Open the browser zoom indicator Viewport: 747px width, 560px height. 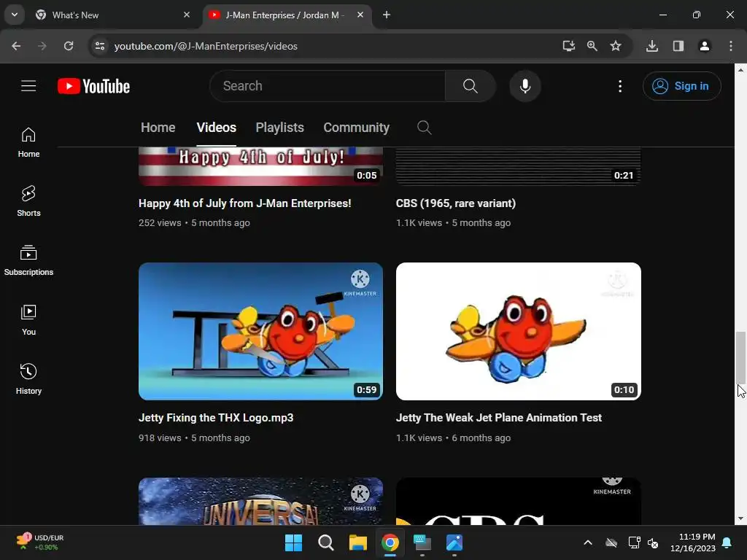coord(592,46)
